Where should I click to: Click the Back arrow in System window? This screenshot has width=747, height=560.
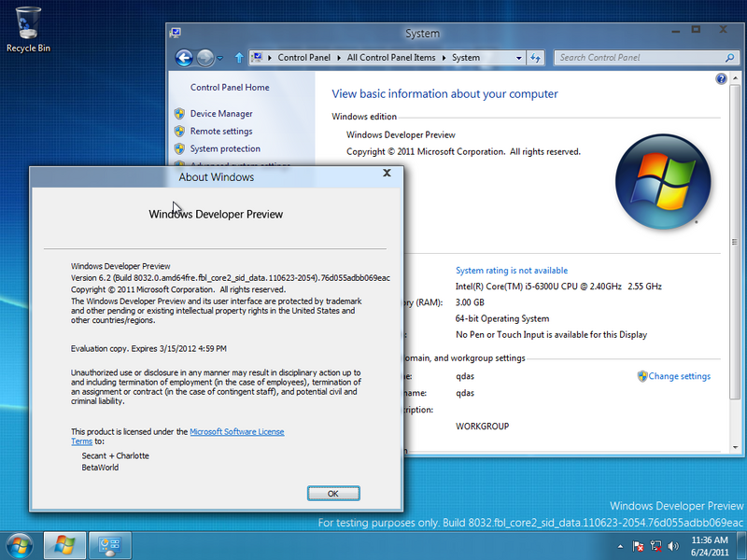pyautogui.click(x=184, y=58)
